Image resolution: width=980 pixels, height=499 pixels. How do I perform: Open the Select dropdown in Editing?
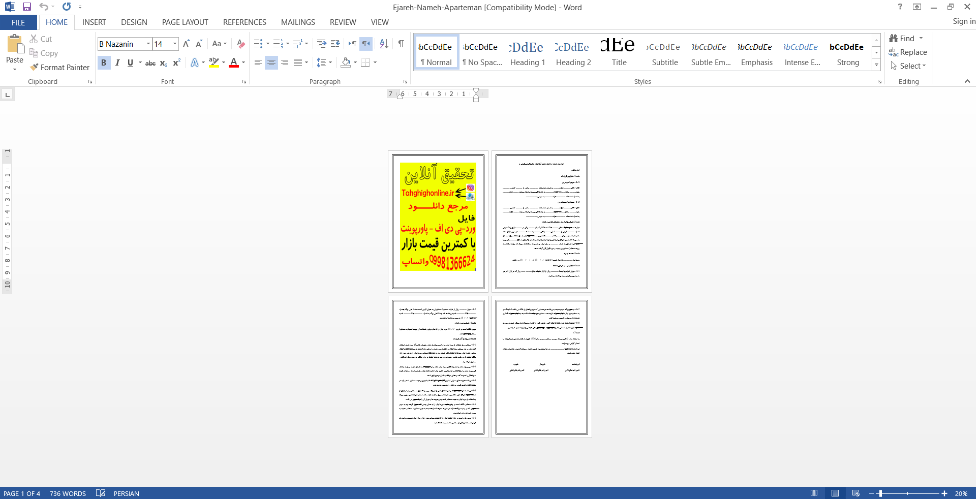[x=908, y=66]
